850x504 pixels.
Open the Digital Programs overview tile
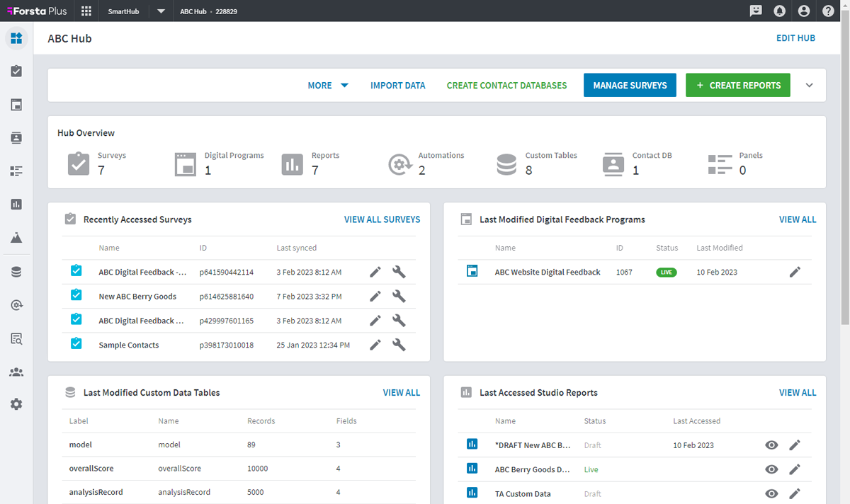219,164
